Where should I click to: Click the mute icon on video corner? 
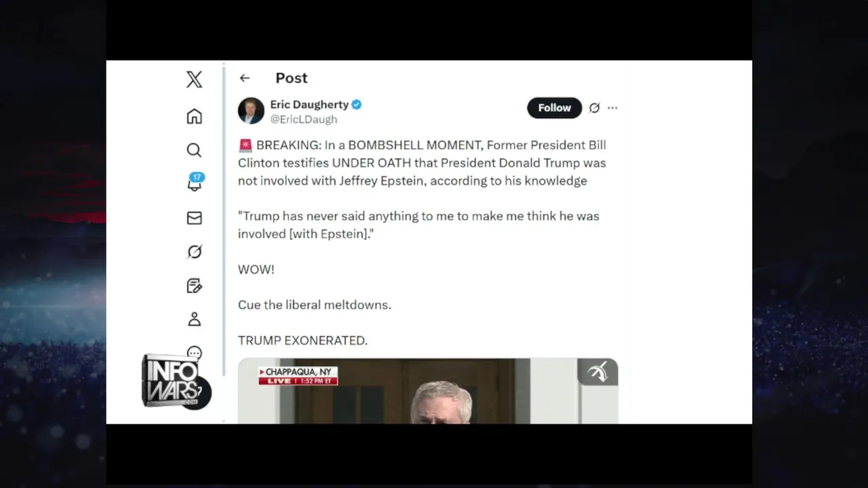597,372
